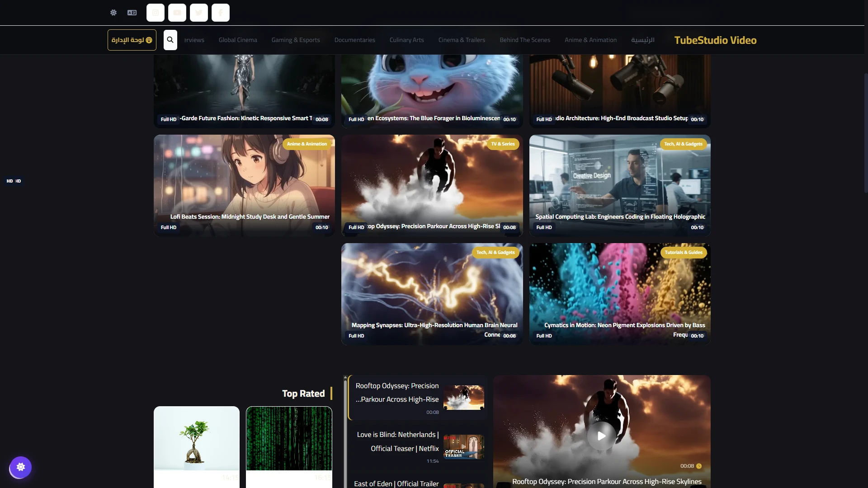Open the bonsai tree Top Rated card
This screenshot has width=868, height=488.
(197, 447)
